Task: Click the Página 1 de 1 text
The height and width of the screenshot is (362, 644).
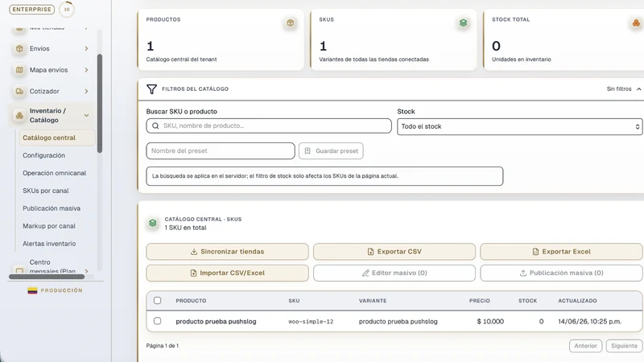Action: tap(163, 346)
